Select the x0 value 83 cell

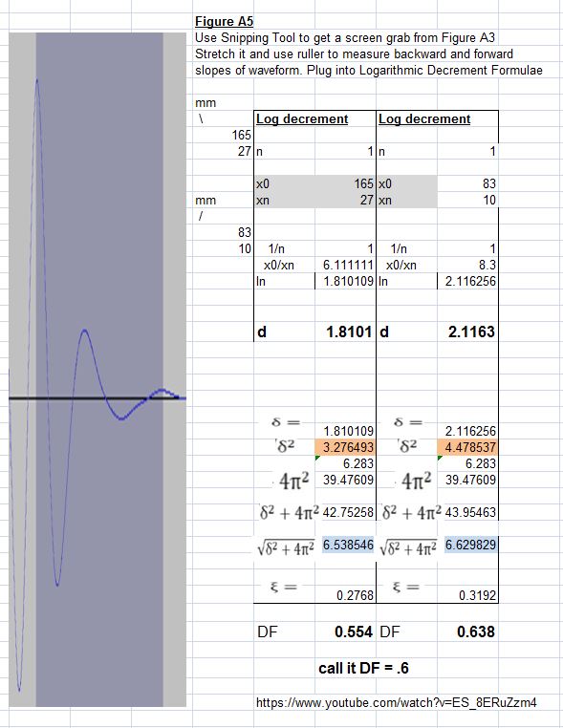(489, 183)
